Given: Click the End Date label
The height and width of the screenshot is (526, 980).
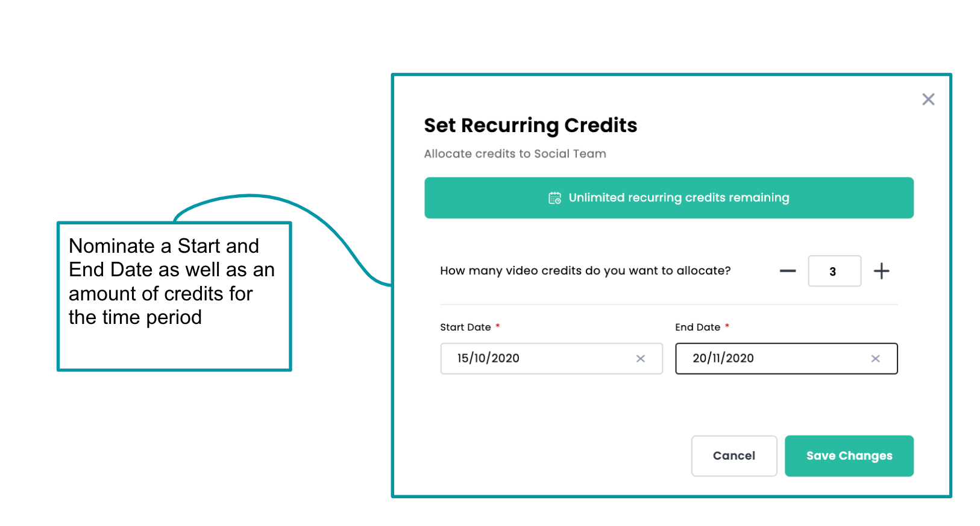Looking at the screenshot, I should point(697,327).
